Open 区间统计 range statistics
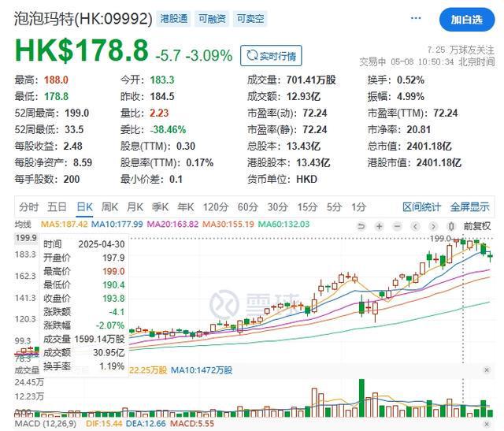Screen dimensions: 504x431 (x=422, y=206)
